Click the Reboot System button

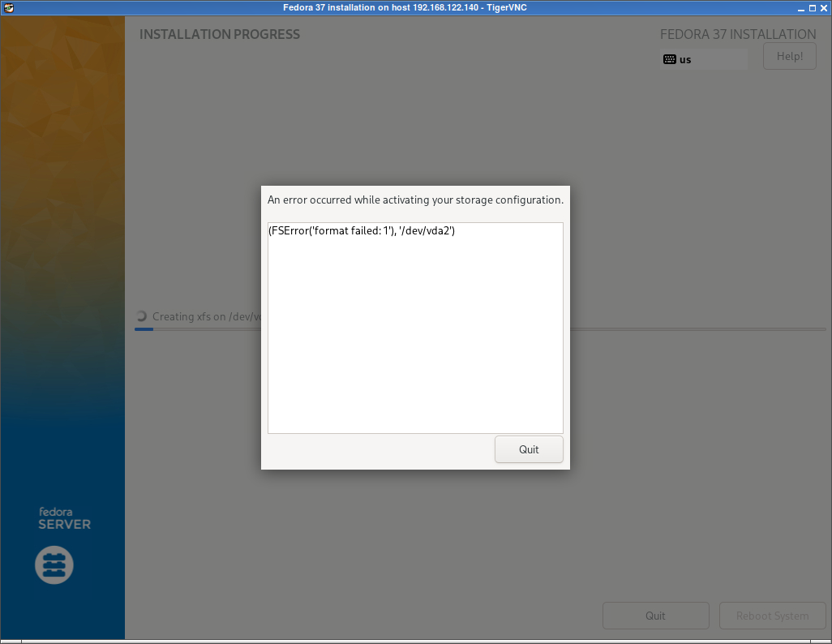(772, 616)
